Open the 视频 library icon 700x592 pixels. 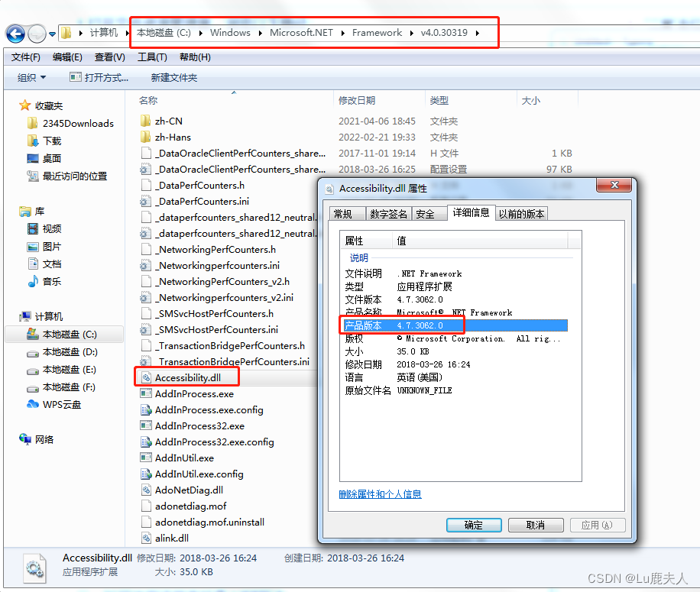(33, 229)
